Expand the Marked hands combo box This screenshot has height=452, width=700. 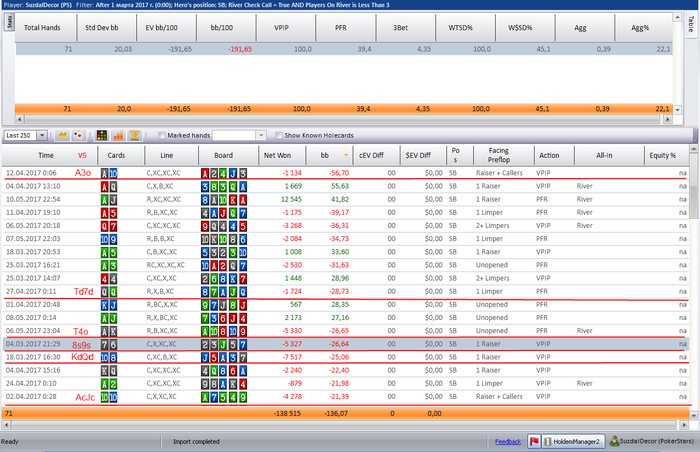pyautogui.click(x=261, y=135)
